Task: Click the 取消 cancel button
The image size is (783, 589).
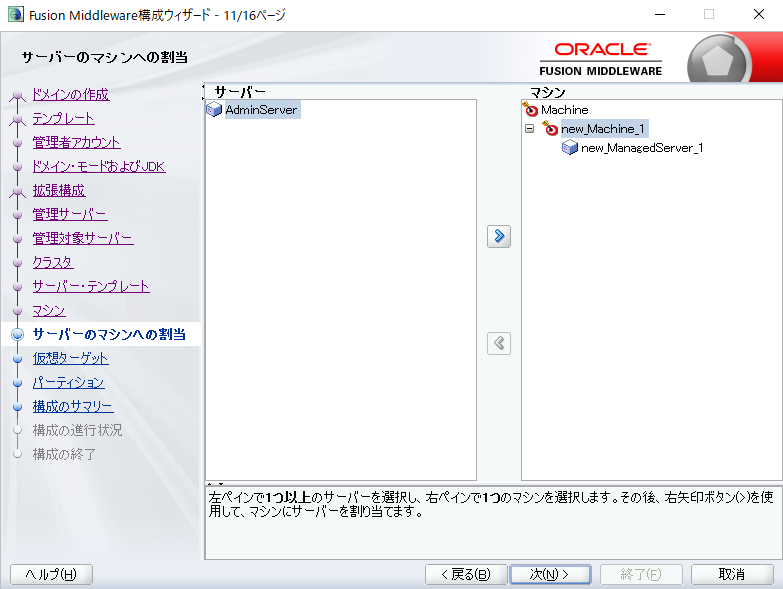Action: [731, 574]
